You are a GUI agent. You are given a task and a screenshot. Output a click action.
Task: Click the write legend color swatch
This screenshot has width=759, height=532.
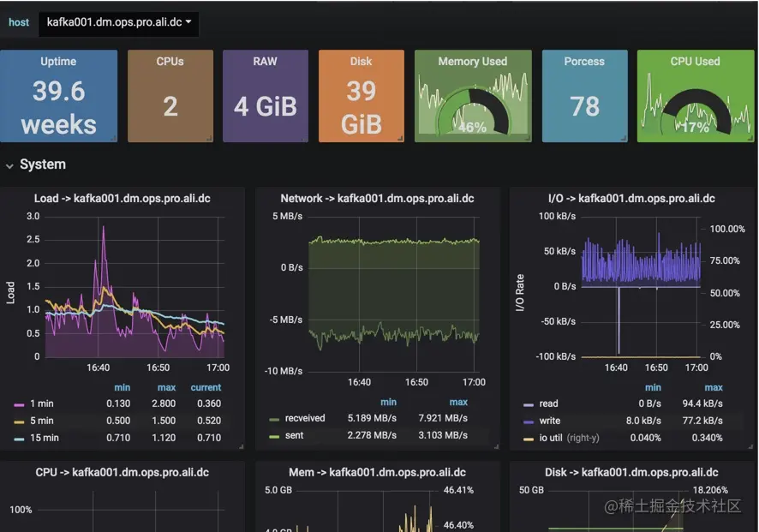528,421
